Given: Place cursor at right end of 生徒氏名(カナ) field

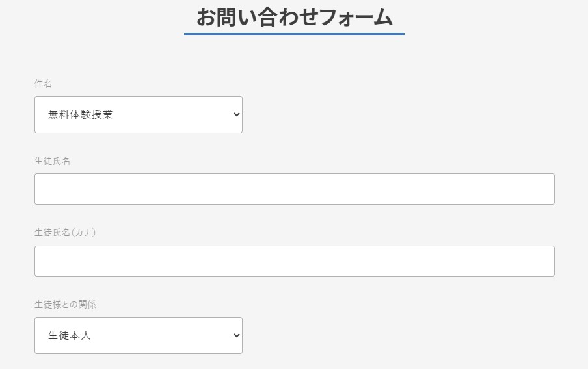Looking at the screenshot, I should 548,261.
